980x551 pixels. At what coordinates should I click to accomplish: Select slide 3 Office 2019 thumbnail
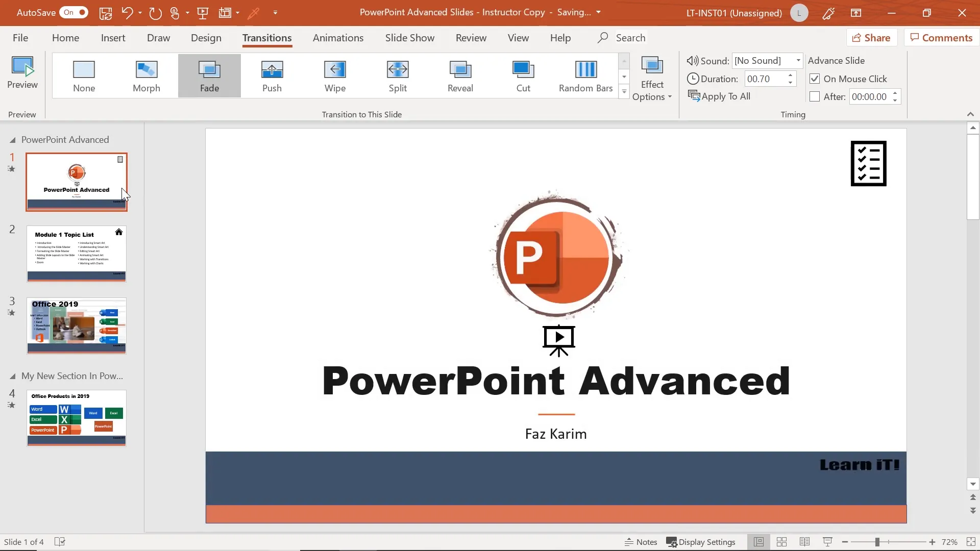point(77,325)
